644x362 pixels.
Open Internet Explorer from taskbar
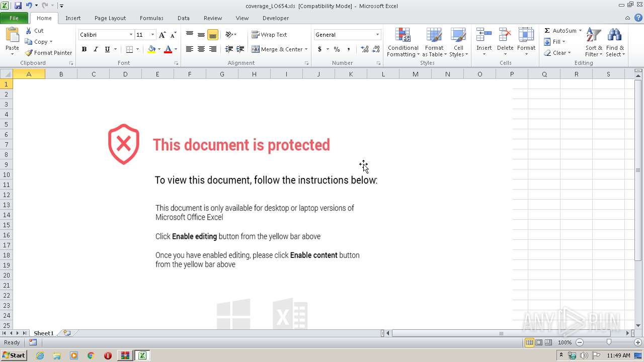click(x=40, y=355)
